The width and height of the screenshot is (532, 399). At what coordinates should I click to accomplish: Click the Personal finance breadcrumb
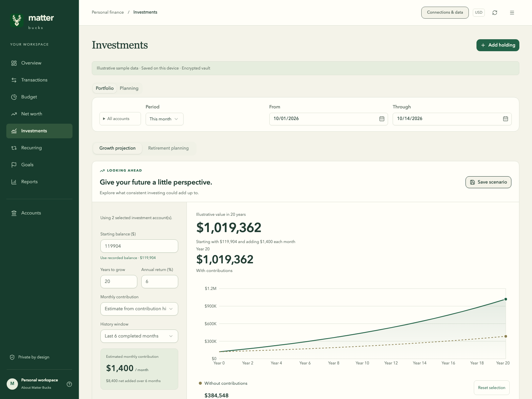point(108,12)
